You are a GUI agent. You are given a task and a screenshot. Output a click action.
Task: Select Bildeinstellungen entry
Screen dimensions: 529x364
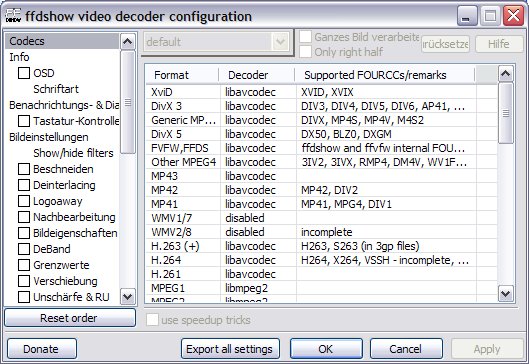49,137
